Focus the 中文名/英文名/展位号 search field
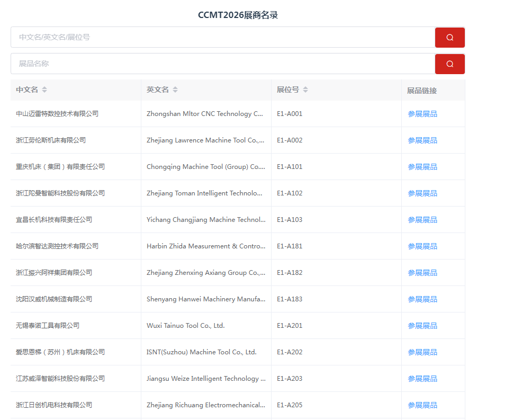Image resolution: width=513 pixels, height=420 pixels. (222, 38)
